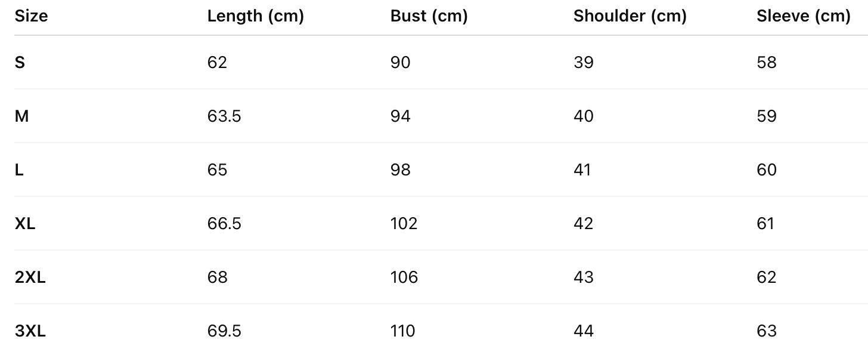Select the 2XL size row label
Viewport: 868px width, 358px height.
pyautogui.click(x=30, y=277)
